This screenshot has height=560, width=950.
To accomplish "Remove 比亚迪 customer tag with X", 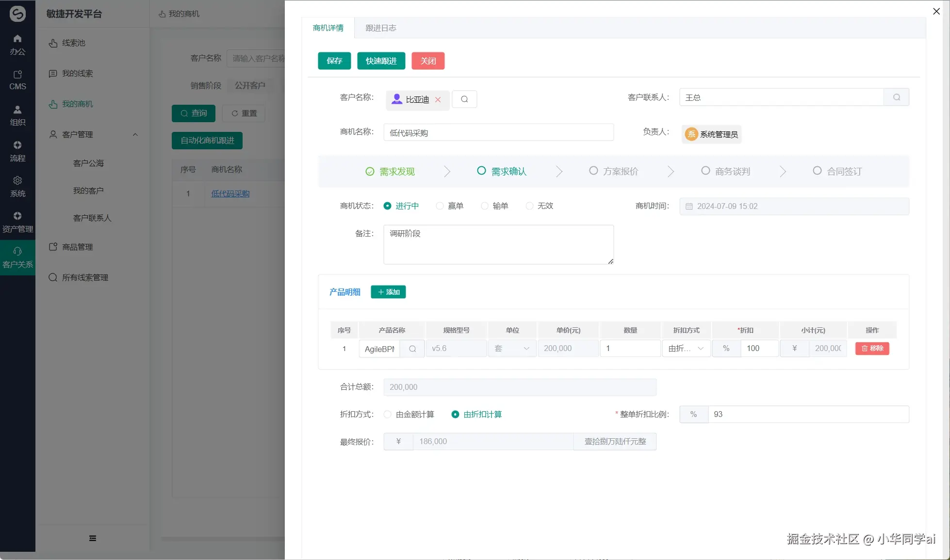I will click(438, 99).
